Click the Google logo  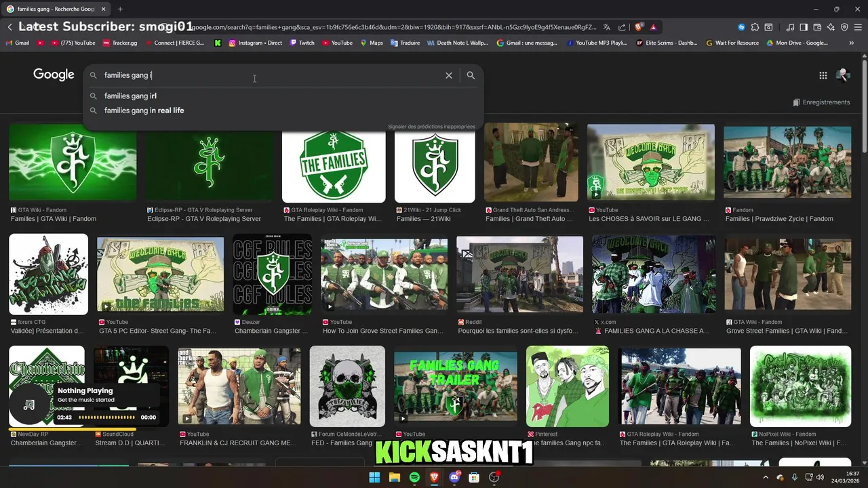[54, 75]
